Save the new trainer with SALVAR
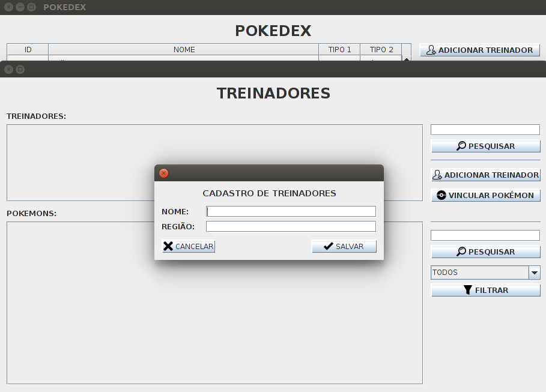This screenshot has width=546, height=392. point(344,246)
